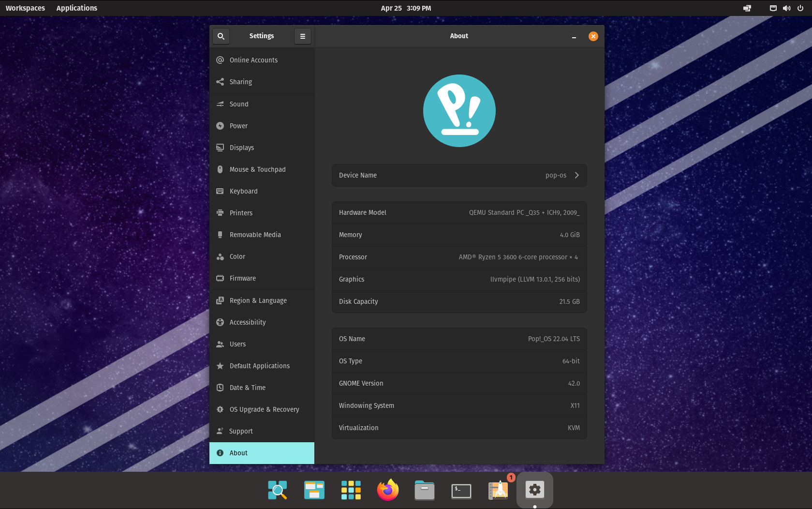Click the Removable Media icon

pyautogui.click(x=220, y=235)
